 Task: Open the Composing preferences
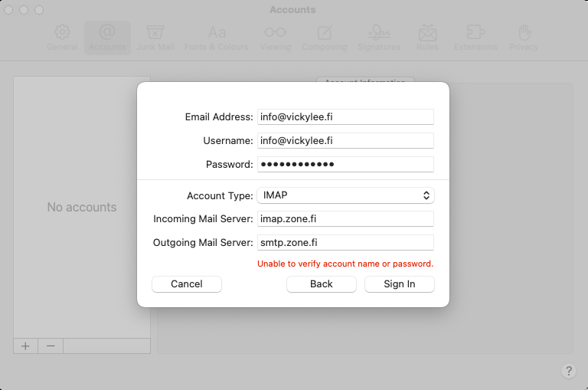[x=324, y=38]
